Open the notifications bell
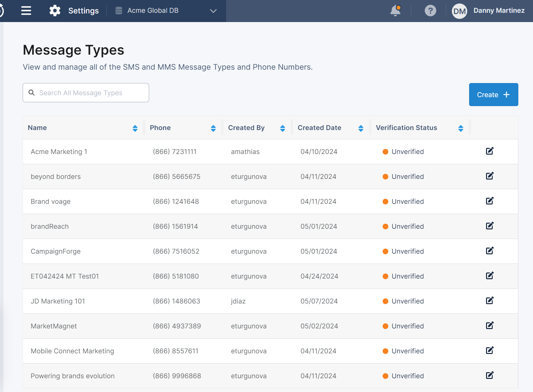This screenshot has width=533, height=392. tap(395, 11)
